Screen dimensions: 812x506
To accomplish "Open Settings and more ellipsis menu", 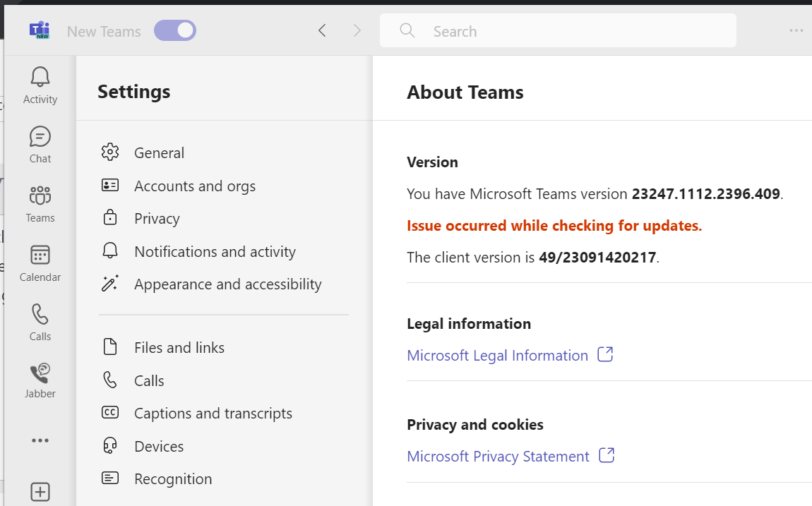I will click(x=796, y=30).
